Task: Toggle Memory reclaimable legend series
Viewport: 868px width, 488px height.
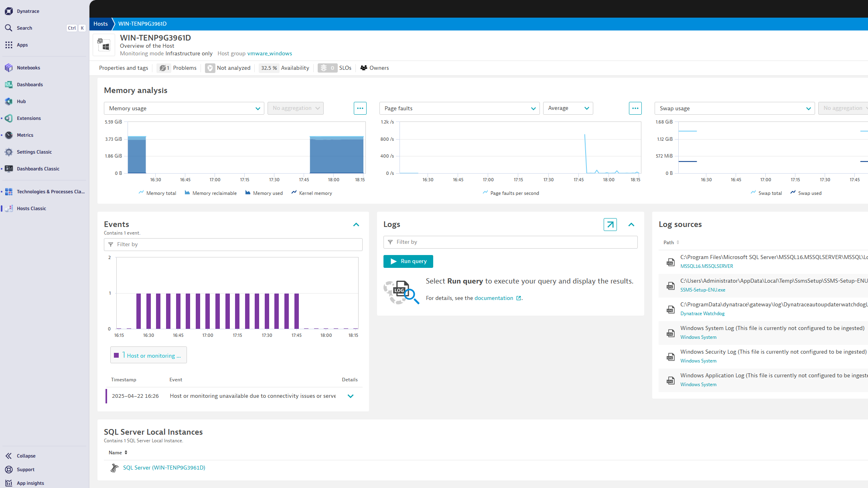Action: 211,193
